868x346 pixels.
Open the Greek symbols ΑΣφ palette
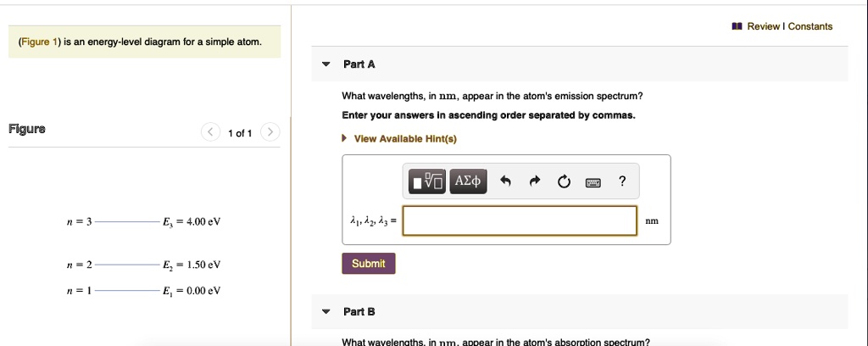click(468, 181)
